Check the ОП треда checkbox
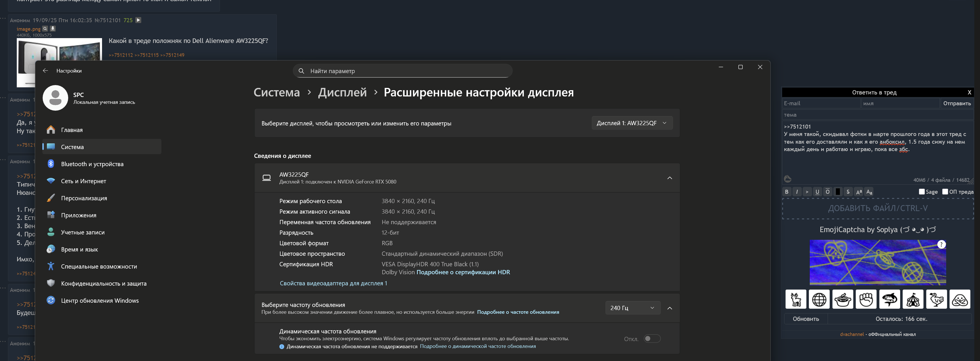Viewport: 980px width, 361px height. (x=945, y=192)
